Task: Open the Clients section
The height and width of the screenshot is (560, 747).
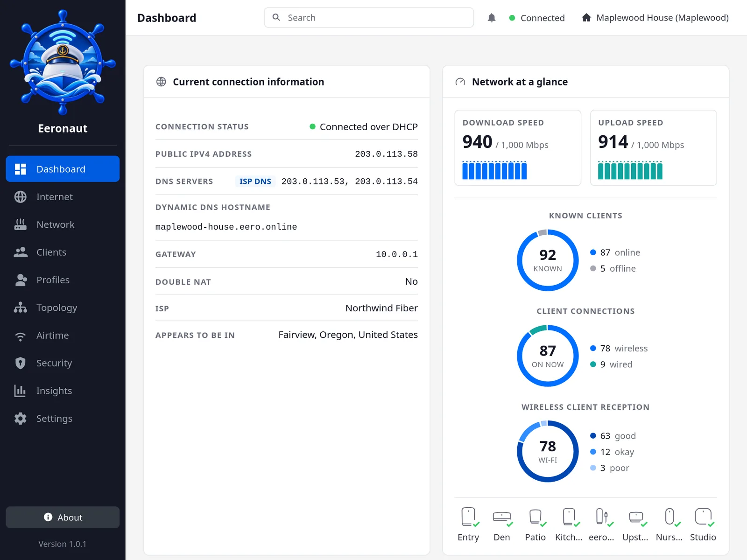Action: click(x=63, y=252)
